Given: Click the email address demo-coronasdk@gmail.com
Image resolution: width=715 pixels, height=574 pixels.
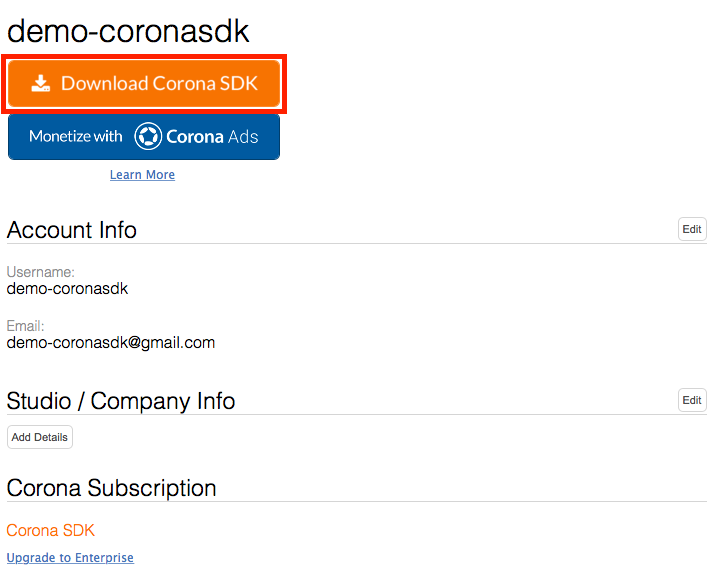Looking at the screenshot, I should (111, 343).
